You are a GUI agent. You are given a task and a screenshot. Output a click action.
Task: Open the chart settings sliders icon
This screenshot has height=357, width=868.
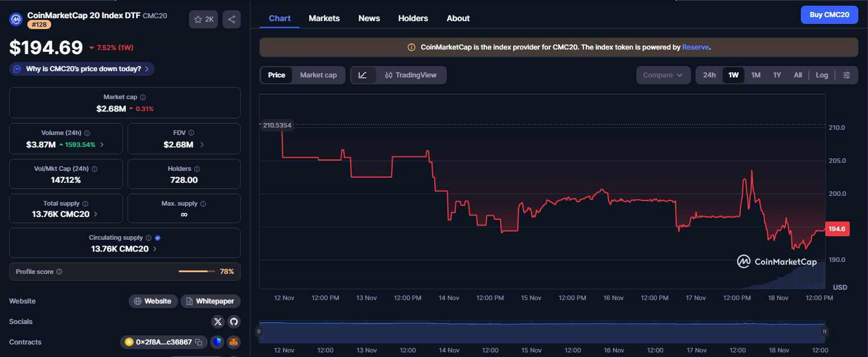(x=847, y=75)
